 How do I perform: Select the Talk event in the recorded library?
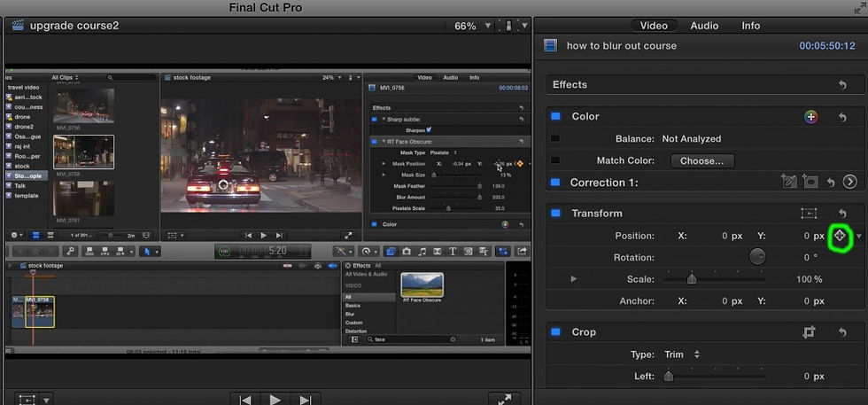pos(19,186)
